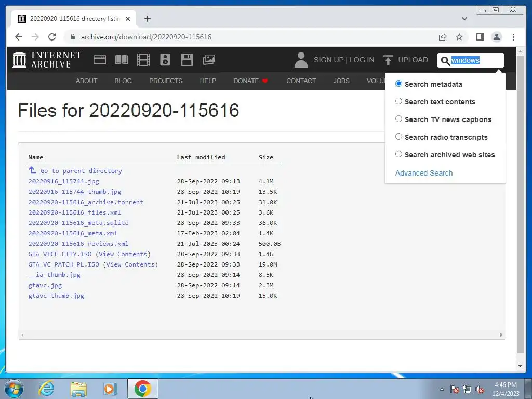Open the Action Center flag tray icon
The image size is (532, 399).
[x=455, y=390]
